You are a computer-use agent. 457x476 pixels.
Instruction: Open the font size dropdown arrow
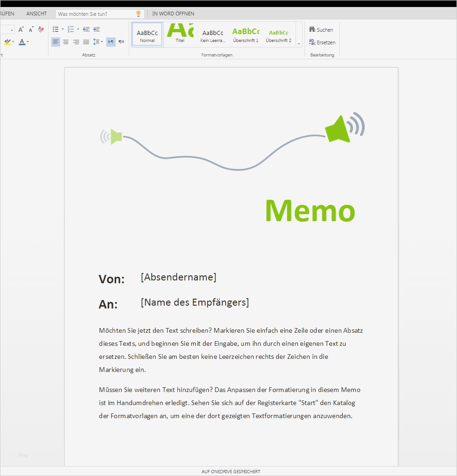12,30
